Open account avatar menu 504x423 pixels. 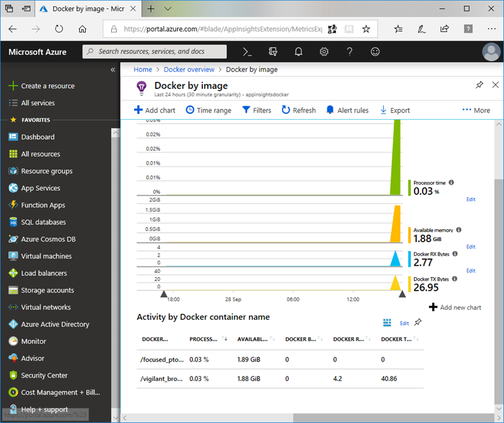pos(491,52)
